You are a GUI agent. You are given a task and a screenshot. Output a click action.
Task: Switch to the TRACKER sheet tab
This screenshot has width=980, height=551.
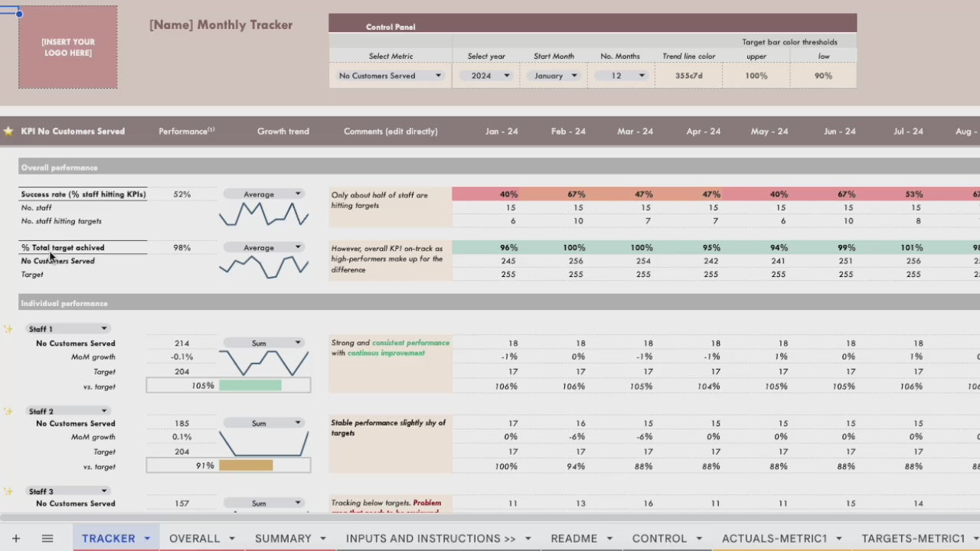coord(108,539)
